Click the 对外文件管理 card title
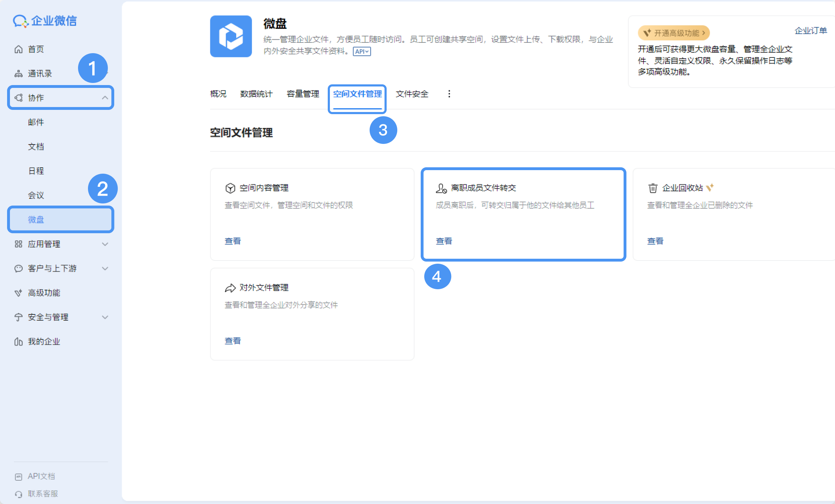Image resolution: width=835 pixels, height=504 pixels. pos(264,288)
